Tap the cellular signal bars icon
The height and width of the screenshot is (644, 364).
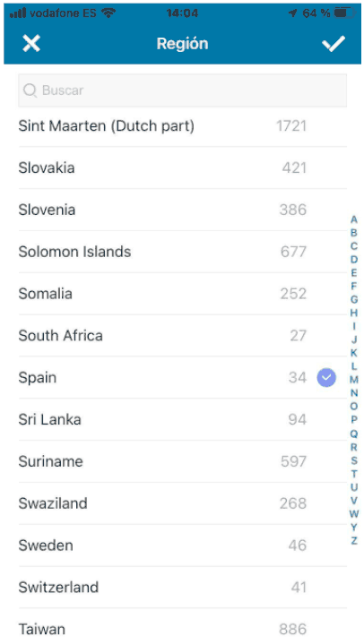(18, 13)
